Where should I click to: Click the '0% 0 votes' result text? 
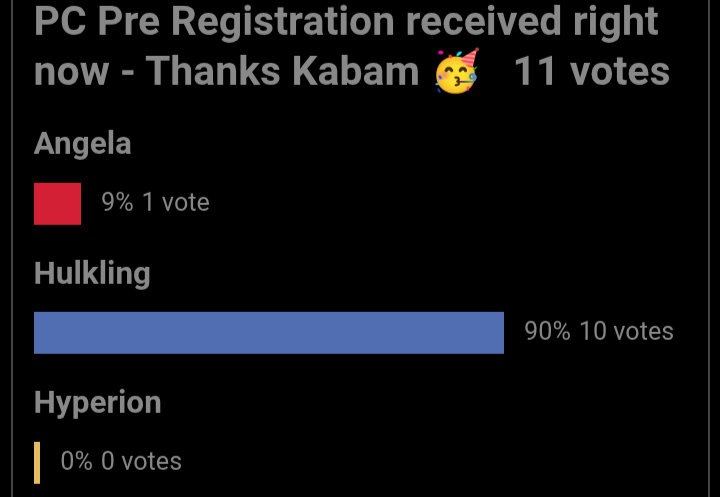(121, 461)
